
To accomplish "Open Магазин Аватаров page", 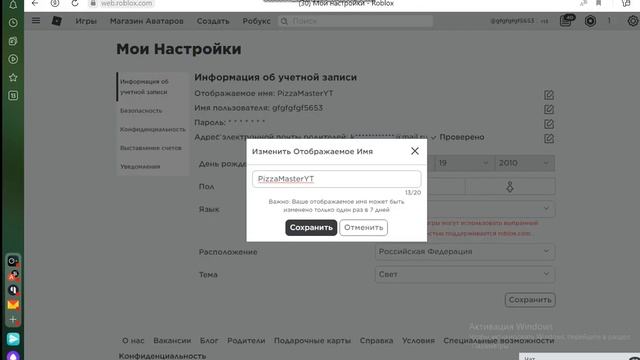I will click(x=147, y=21).
